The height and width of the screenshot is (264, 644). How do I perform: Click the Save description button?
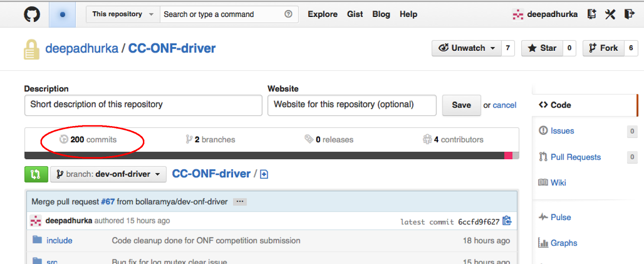pyautogui.click(x=461, y=105)
